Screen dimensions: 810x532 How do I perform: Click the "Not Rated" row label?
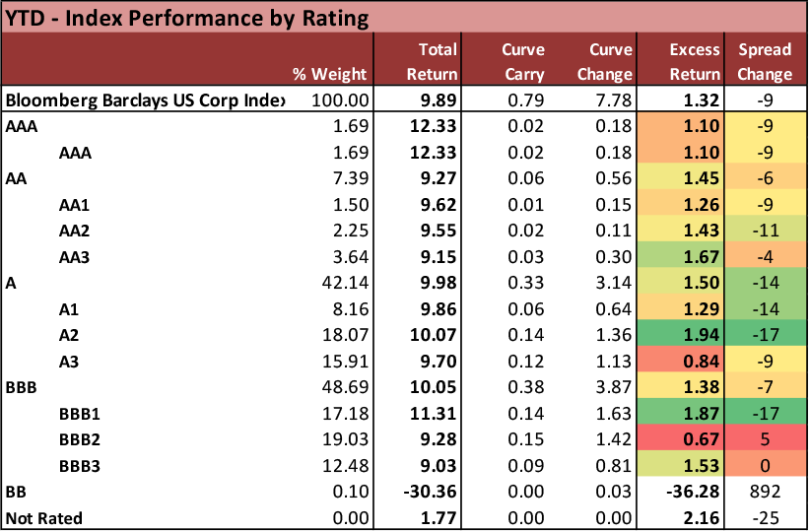(44, 517)
